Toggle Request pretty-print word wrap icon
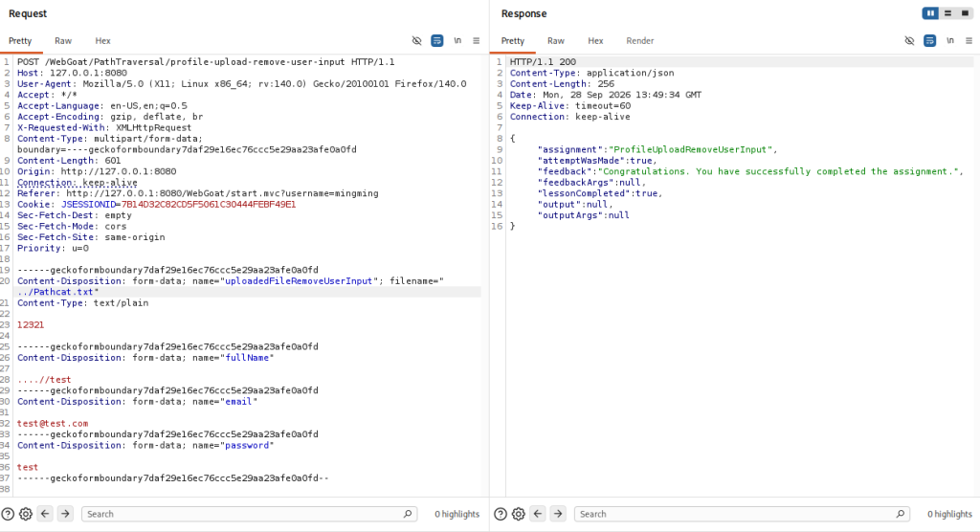Image resolution: width=980 pixels, height=532 pixels. pos(436,40)
